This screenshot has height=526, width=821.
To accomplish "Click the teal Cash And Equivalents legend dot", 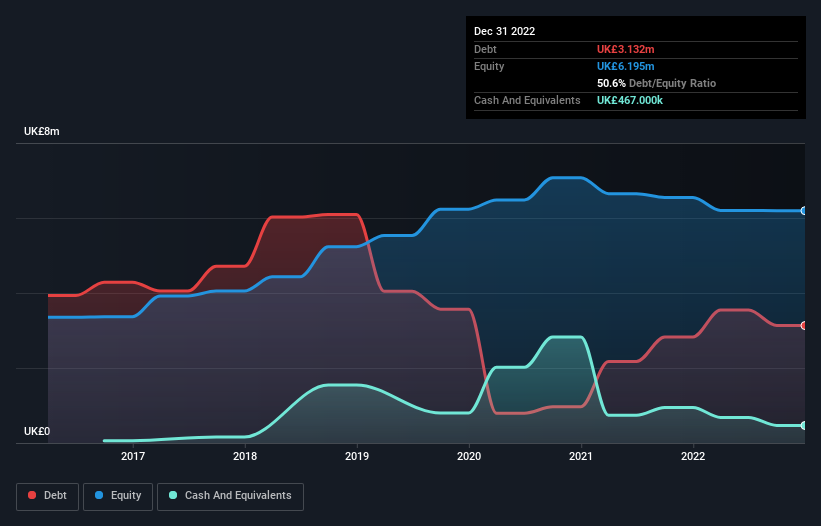I will click(173, 495).
